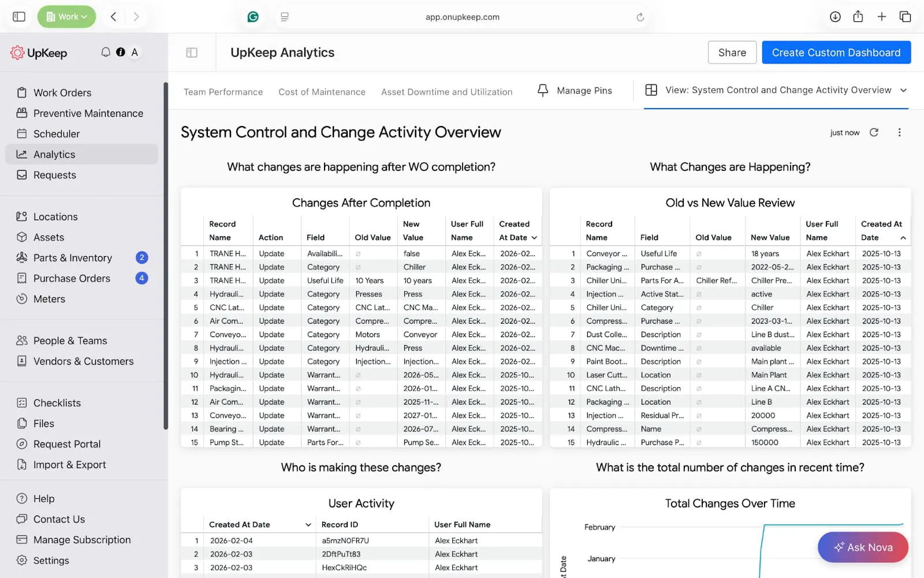924x578 pixels.
Task: Click the sidebar vertical scrollbar
Action: pyautogui.click(x=166, y=256)
